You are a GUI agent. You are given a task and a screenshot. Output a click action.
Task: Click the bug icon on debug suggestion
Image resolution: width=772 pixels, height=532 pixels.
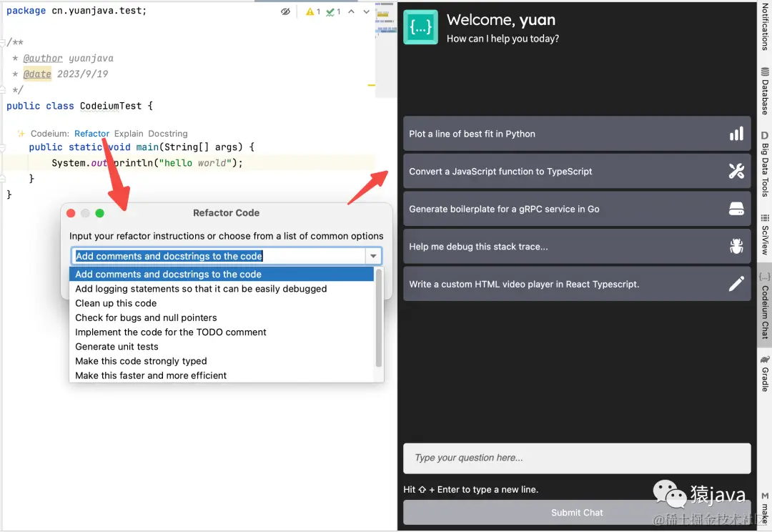[736, 247]
